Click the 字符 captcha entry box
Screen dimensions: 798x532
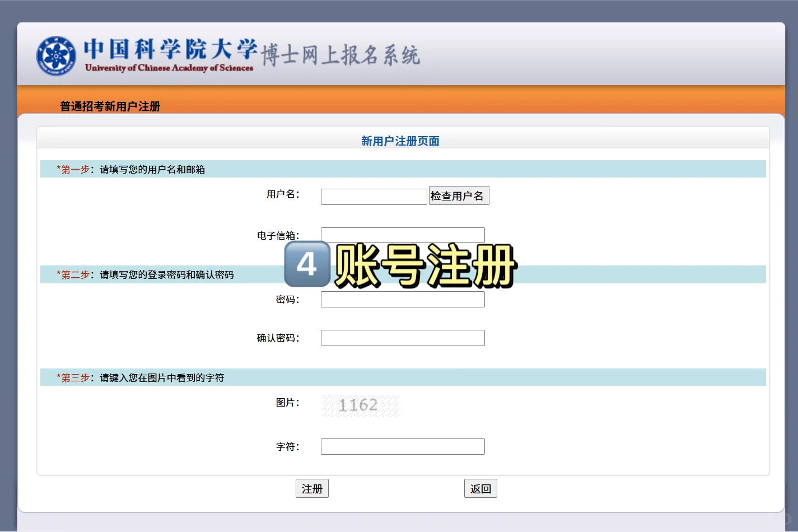(402, 446)
